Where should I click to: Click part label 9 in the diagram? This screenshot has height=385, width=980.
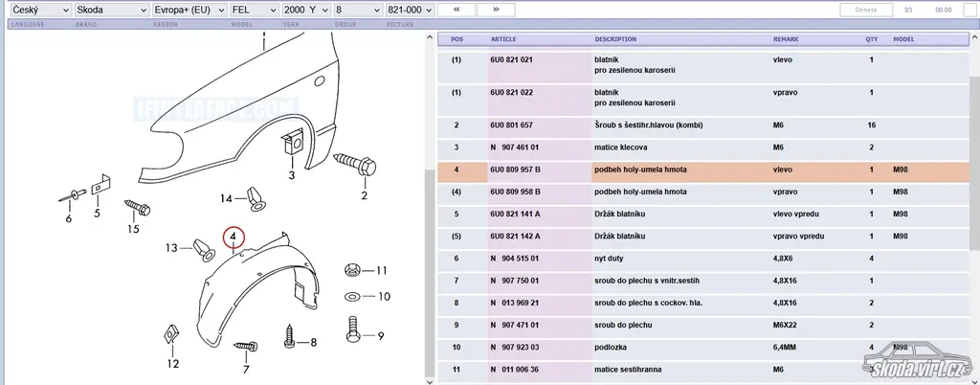tap(381, 336)
